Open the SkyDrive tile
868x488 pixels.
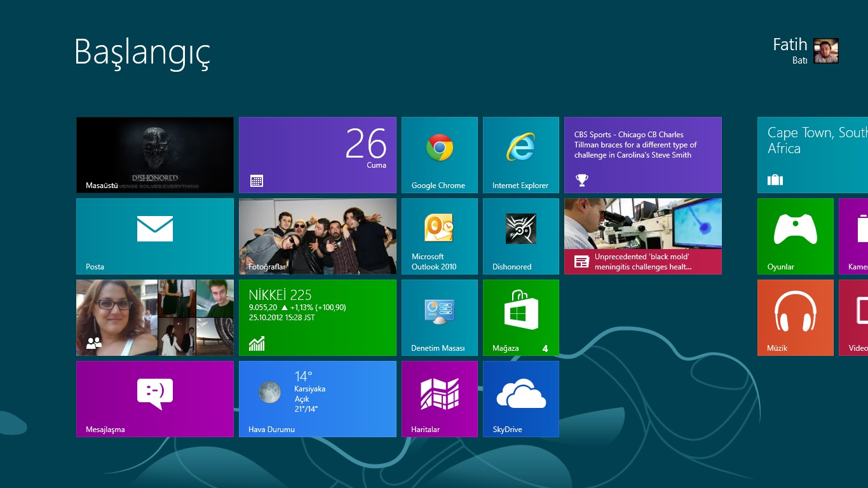(x=521, y=399)
